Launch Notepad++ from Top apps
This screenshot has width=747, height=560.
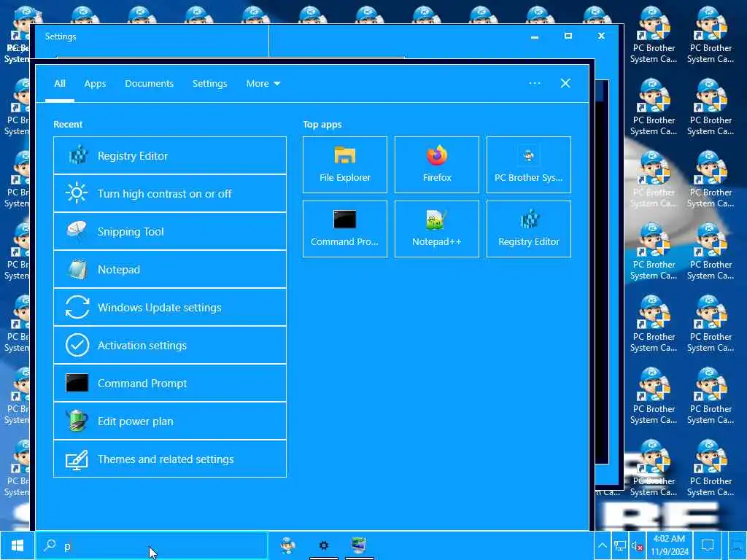pyautogui.click(x=437, y=229)
